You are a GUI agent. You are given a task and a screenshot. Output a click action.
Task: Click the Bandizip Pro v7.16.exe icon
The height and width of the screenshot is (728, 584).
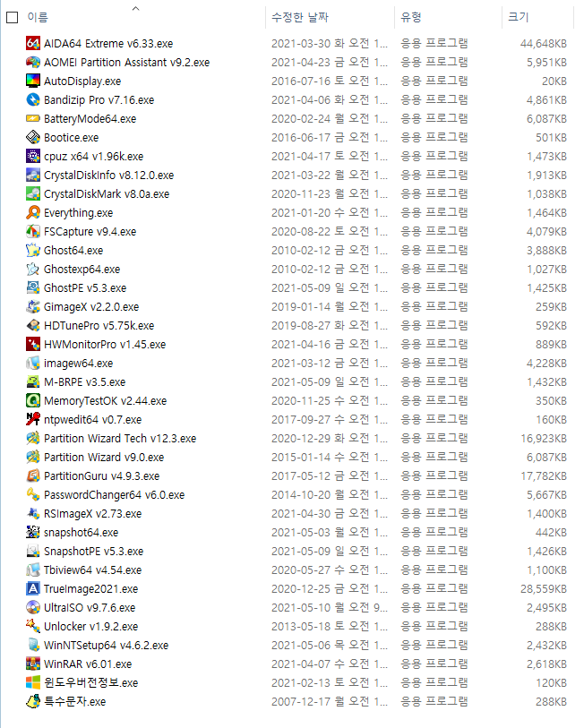pyautogui.click(x=33, y=99)
